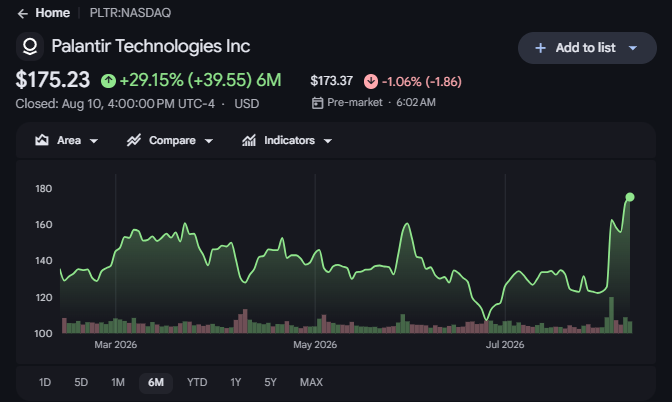Click the $175.23 closing price

click(53, 80)
